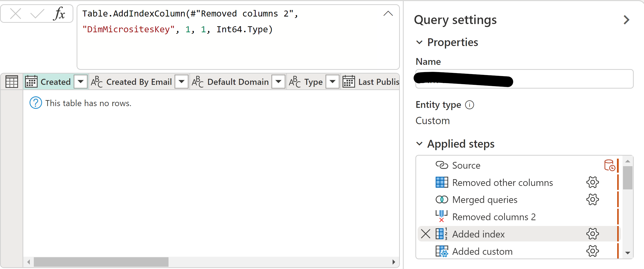Click the date type icon of Last Published column
The width and height of the screenshot is (644, 269).
tap(349, 82)
